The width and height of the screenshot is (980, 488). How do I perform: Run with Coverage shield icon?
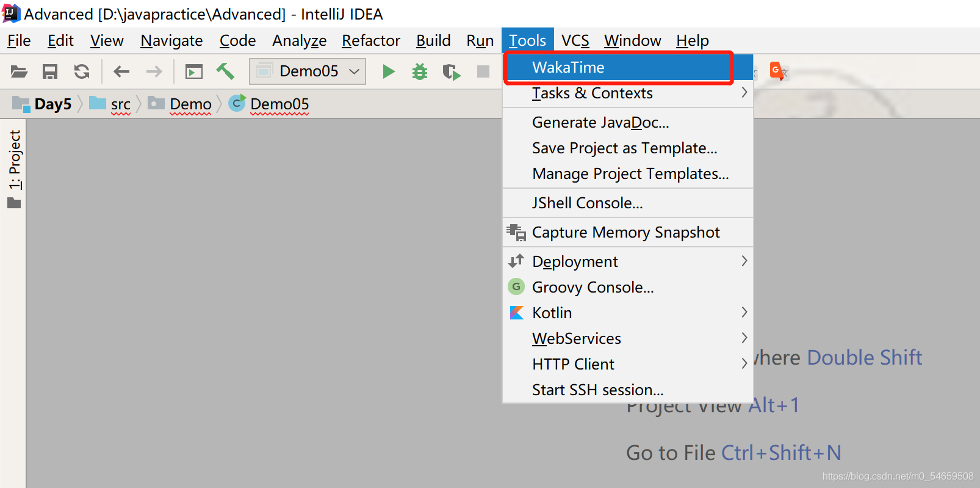pyautogui.click(x=452, y=71)
